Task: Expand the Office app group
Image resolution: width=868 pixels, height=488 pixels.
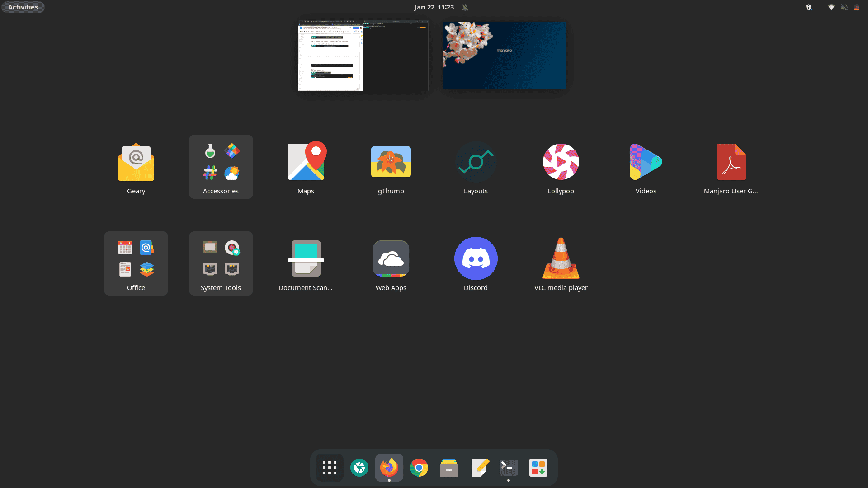Action: click(136, 263)
